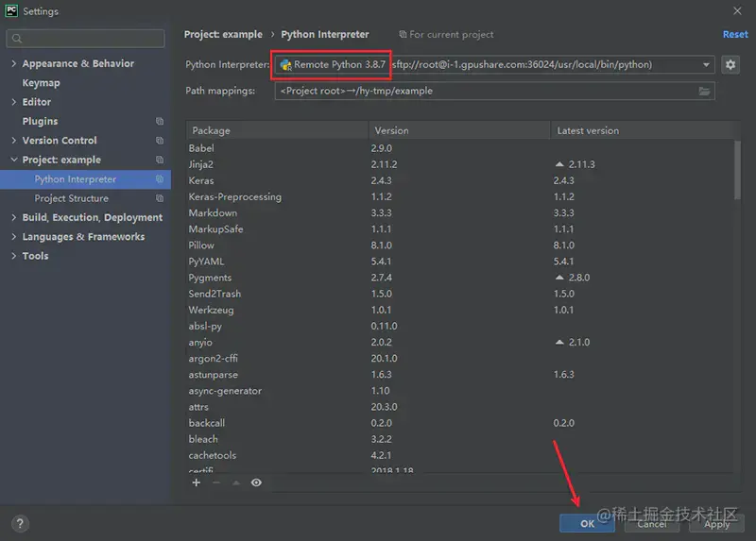The image size is (756, 541).
Task: Expand Build, Execution, Deployment section
Action: point(13,217)
